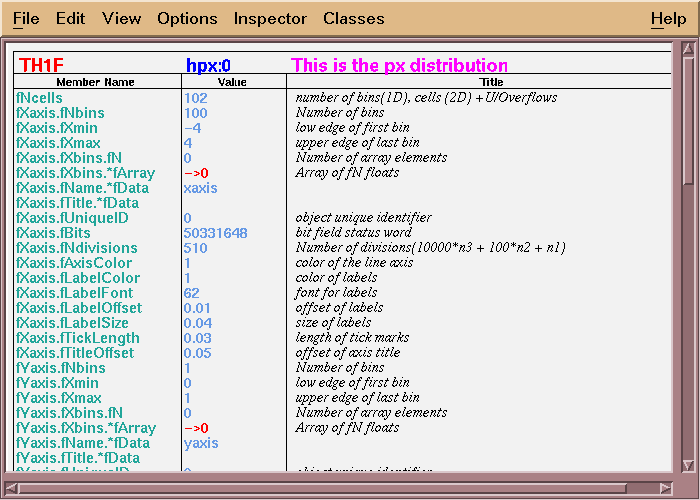Viewport: 700px width, 500px height.
Task: Open the Inspector menu
Action: coord(270,19)
